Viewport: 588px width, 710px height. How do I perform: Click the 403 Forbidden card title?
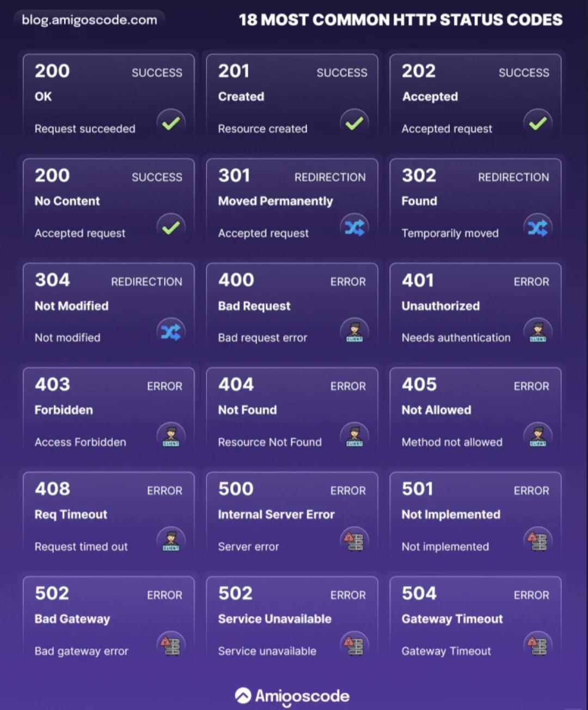point(64,410)
